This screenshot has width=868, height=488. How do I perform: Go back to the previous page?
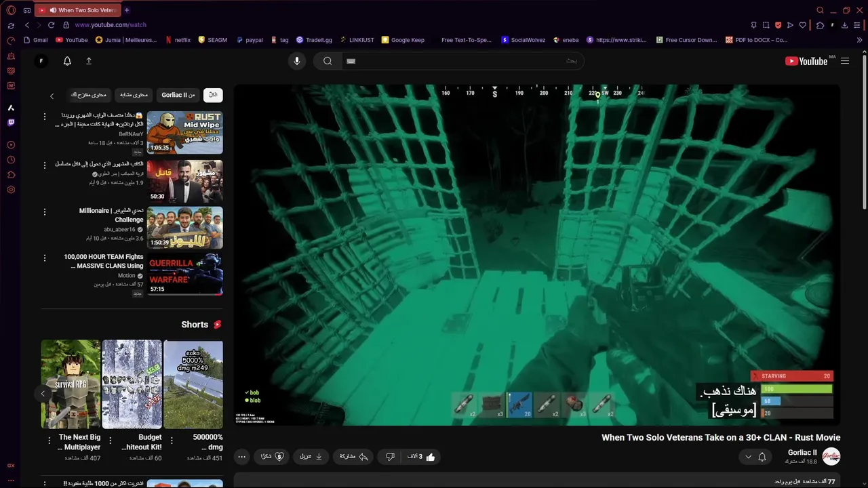click(27, 25)
